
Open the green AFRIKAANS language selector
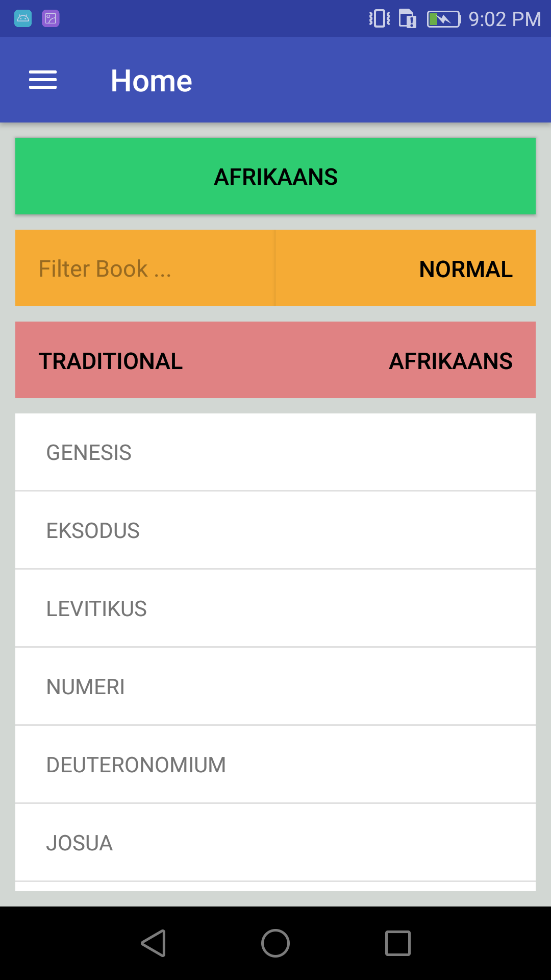coord(275,176)
